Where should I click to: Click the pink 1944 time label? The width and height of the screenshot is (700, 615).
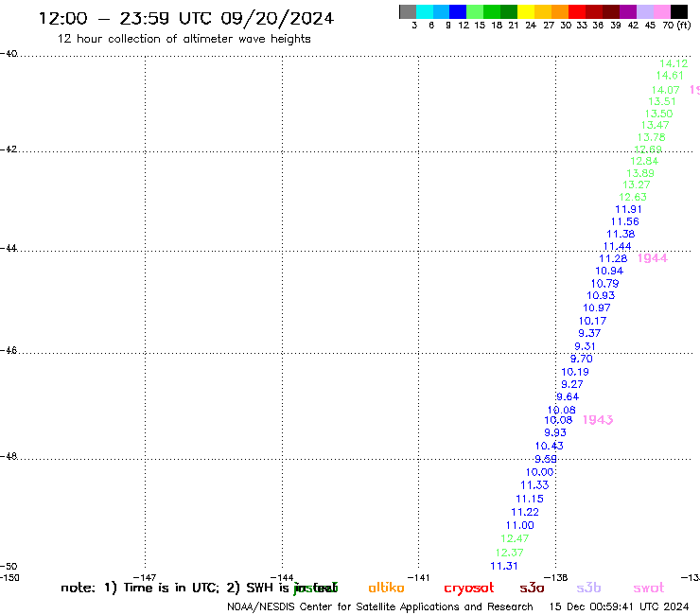tap(653, 258)
